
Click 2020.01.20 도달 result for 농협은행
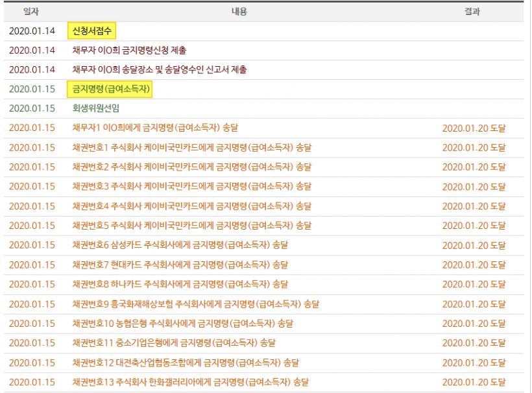click(x=474, y=323)
